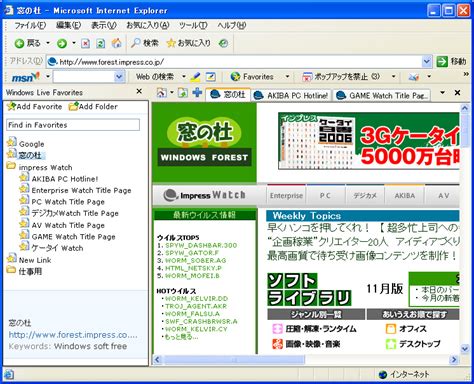Close the current tab with X
474x384 pixels.
[458, 93]
